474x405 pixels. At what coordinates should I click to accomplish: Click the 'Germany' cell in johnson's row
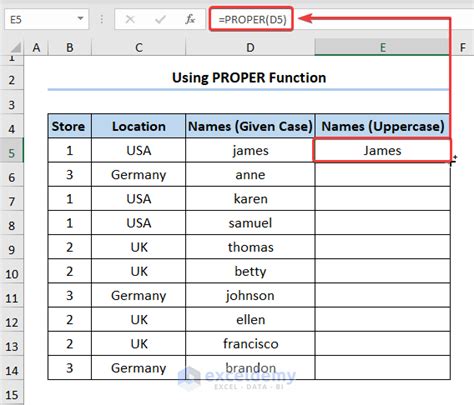click(x=139, y=295)
